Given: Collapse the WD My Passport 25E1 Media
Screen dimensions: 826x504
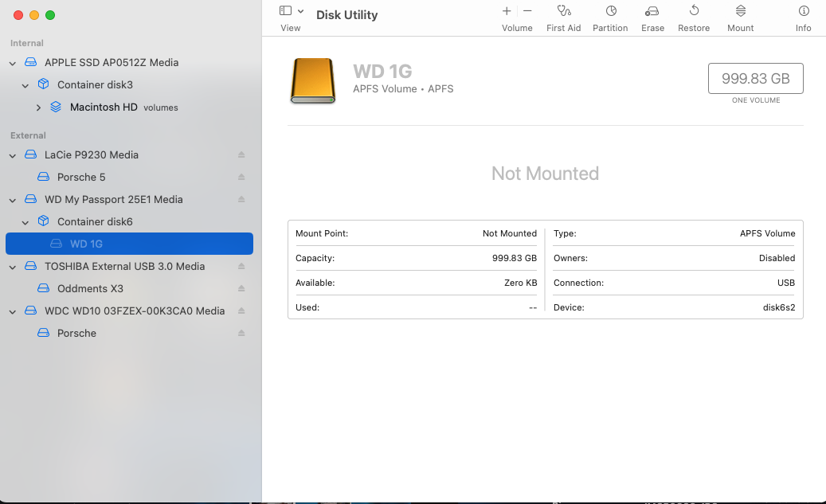Looking at the screenshot, I should pos(13,200).
